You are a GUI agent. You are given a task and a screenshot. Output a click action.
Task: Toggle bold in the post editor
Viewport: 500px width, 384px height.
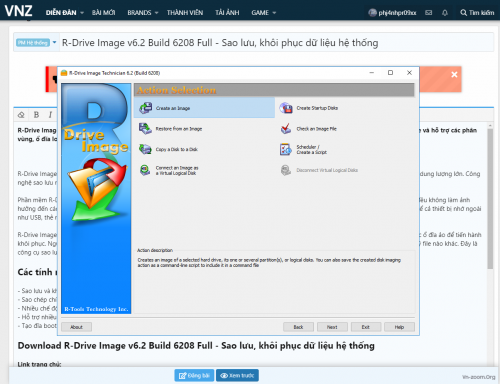(x=36, y=115)
